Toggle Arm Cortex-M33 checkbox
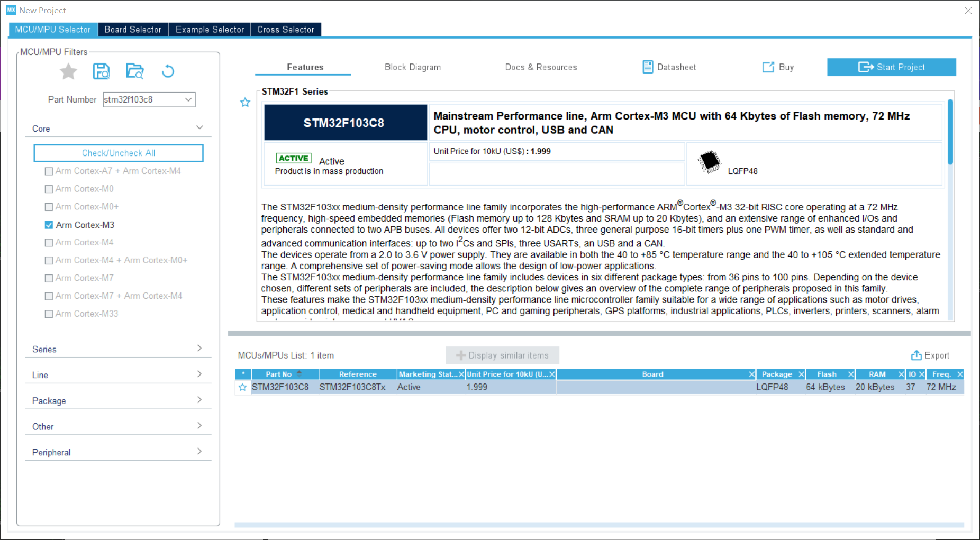This screenshot has height=540, width=980. 49,314
